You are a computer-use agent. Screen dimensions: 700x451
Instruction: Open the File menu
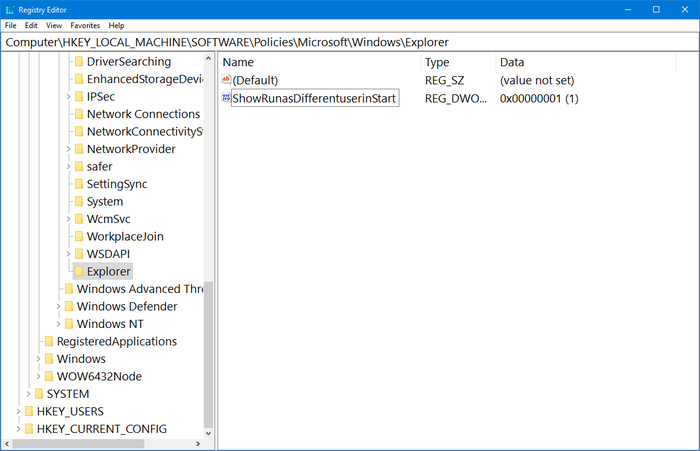tap(10, 25)
